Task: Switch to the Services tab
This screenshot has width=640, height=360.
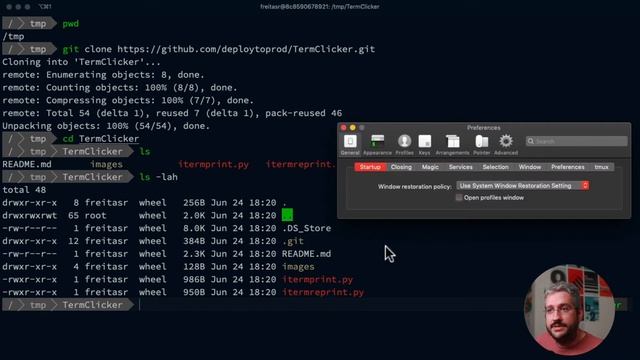Action: pos(460,167)
